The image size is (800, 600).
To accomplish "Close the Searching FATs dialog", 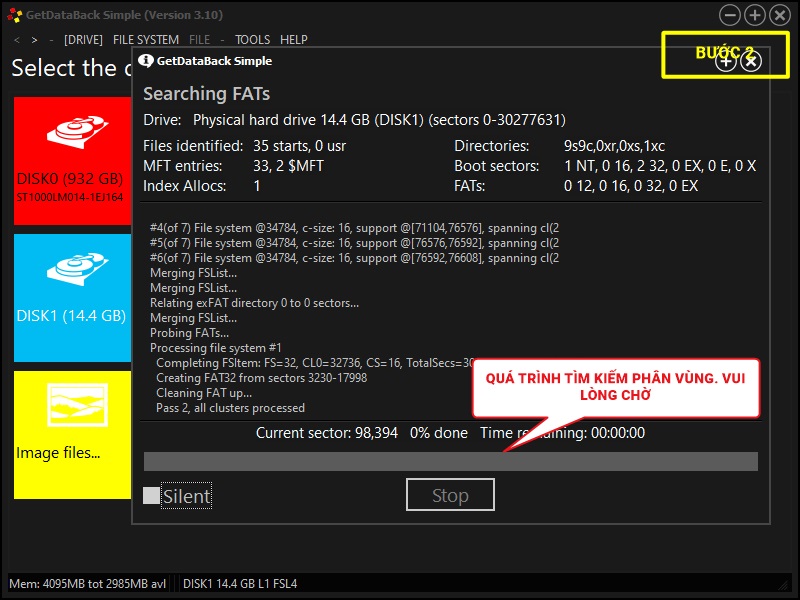I will pos(751,61).
